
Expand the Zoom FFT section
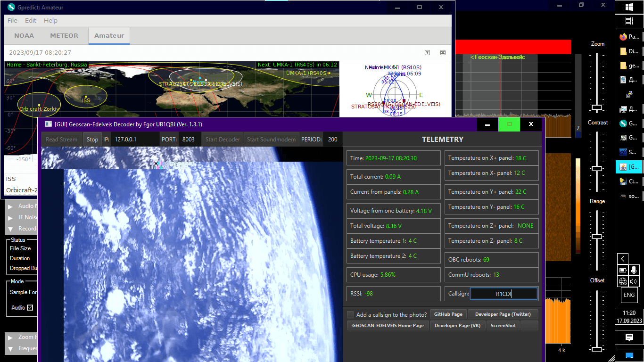click(10, 337)
